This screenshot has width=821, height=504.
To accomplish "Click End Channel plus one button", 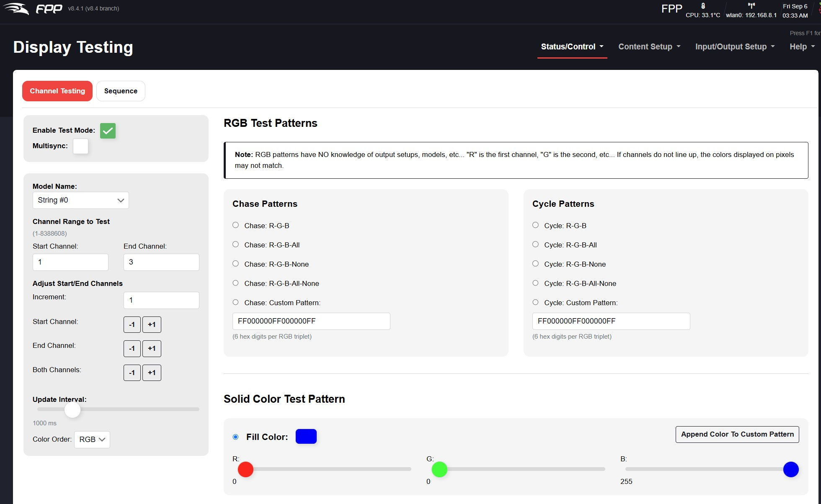I will coord(152,348).
